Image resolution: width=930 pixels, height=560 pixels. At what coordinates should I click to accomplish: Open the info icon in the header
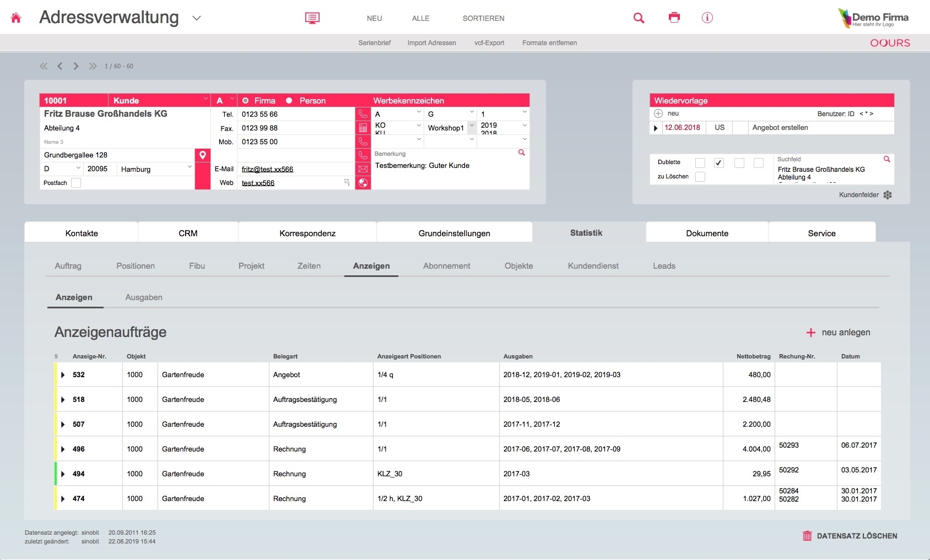[707, 18]
